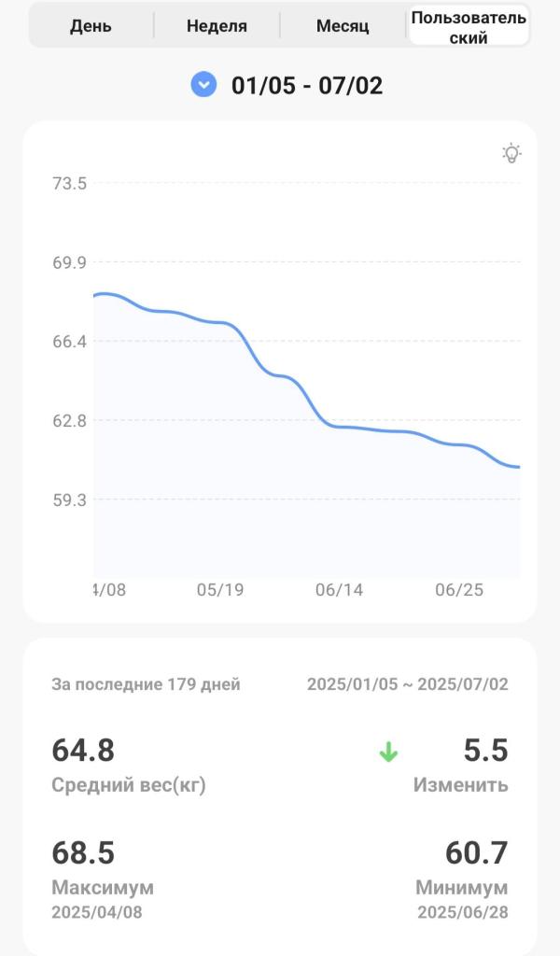Tap the minimum date 2025/06/28
Viewport: 560px width, 956px height.
(463, 912)
